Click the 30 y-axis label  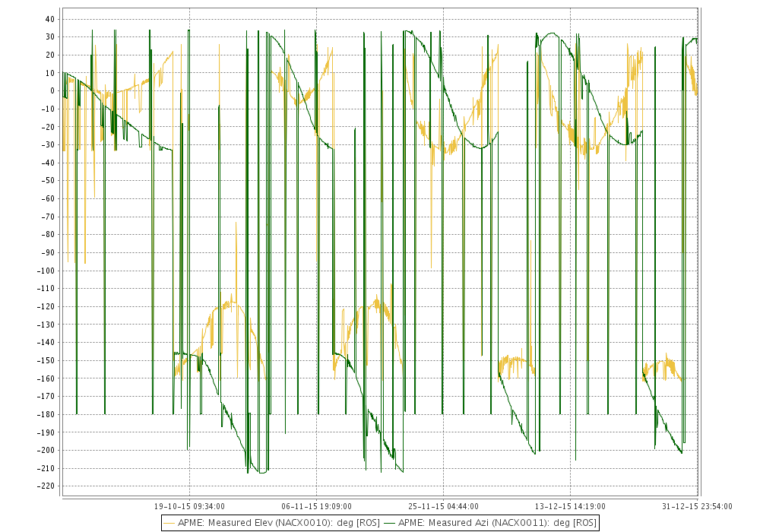[x=50, y=37]
